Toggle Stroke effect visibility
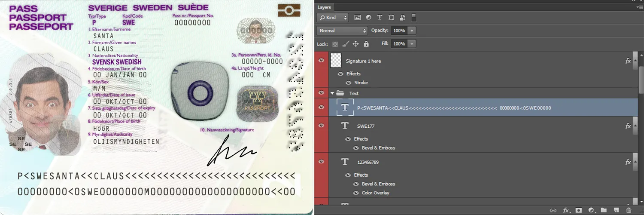Viewport: 644px width, 215px height. tap(349, 83)
